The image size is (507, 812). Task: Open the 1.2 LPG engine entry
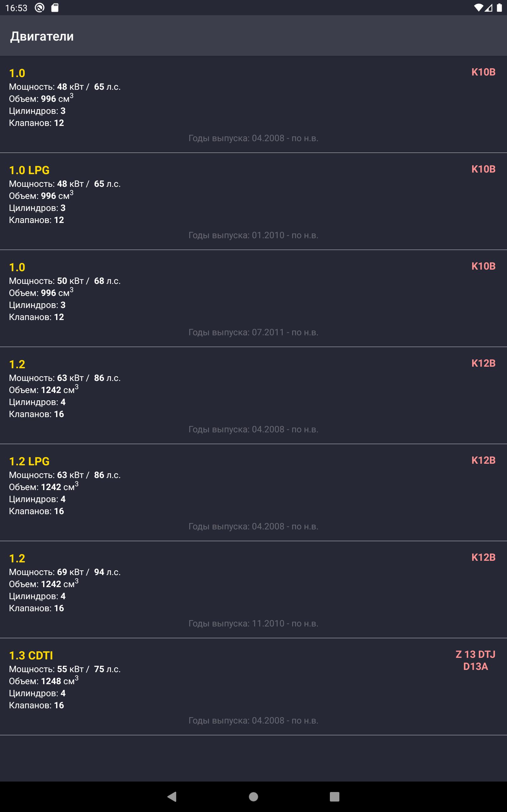click(253, 492)
